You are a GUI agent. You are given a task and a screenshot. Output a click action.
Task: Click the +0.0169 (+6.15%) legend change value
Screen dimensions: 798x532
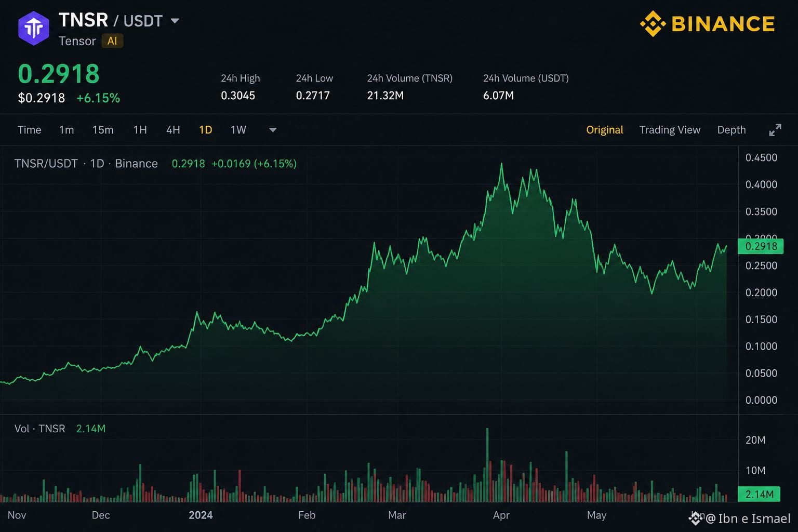(254, 164)
